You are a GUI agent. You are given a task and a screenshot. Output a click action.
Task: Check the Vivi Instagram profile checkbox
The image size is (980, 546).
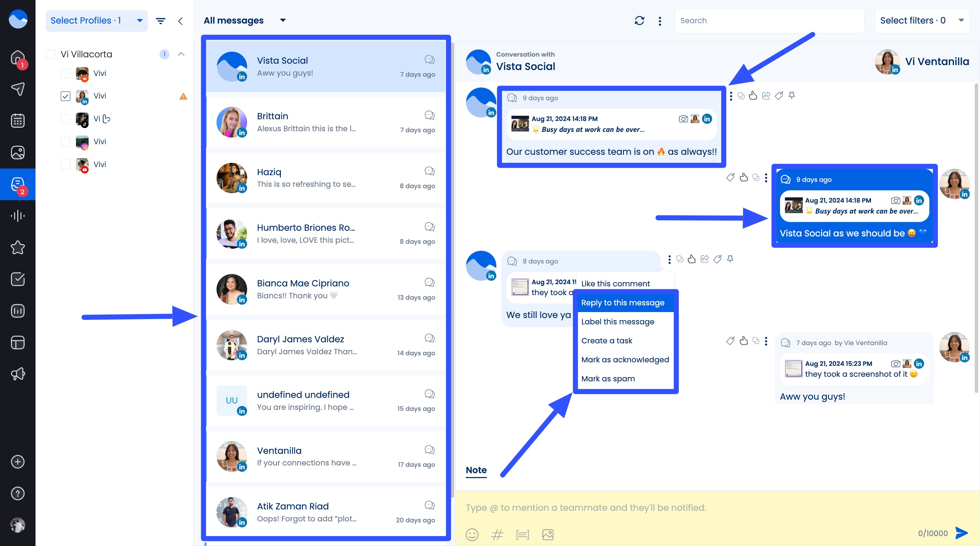65,142
